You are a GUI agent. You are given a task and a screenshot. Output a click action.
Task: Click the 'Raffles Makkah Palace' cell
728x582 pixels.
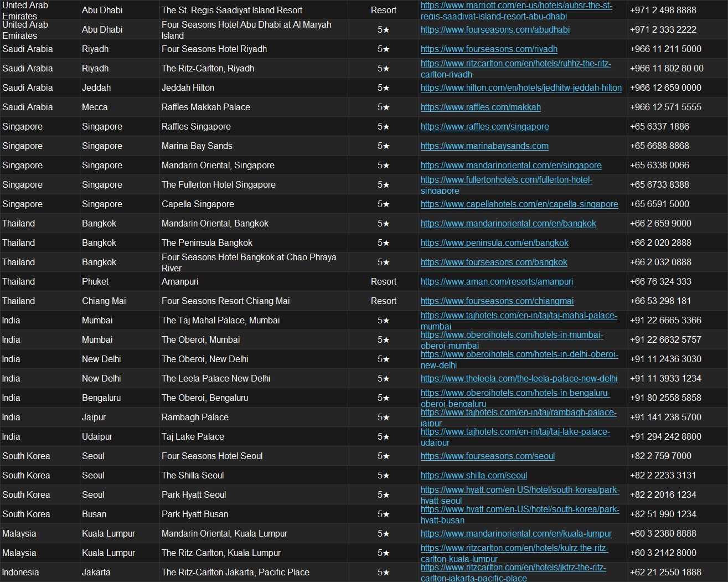pos(254,107)
